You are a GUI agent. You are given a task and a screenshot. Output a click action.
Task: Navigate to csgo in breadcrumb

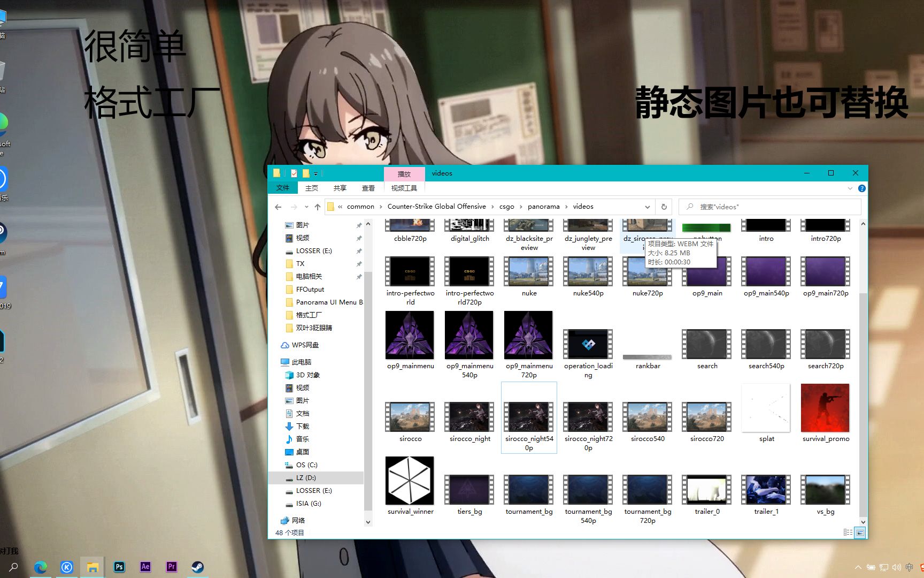(506, 207)
